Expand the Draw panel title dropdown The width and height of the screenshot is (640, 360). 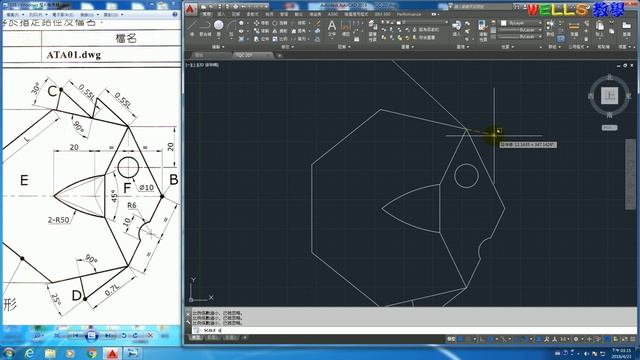pos(218,47)
